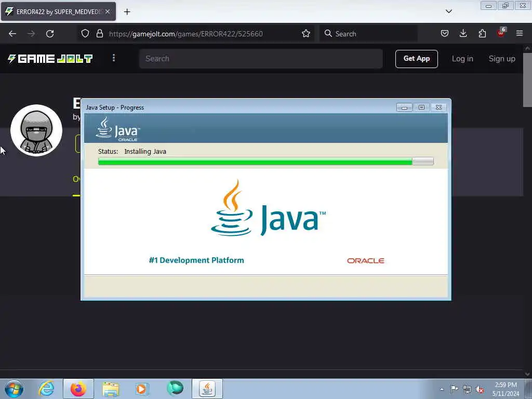This screenshot has height=399, width=532.
Task: Open the Game Jolt three-dot menu
Action: (x=114, y=58)
